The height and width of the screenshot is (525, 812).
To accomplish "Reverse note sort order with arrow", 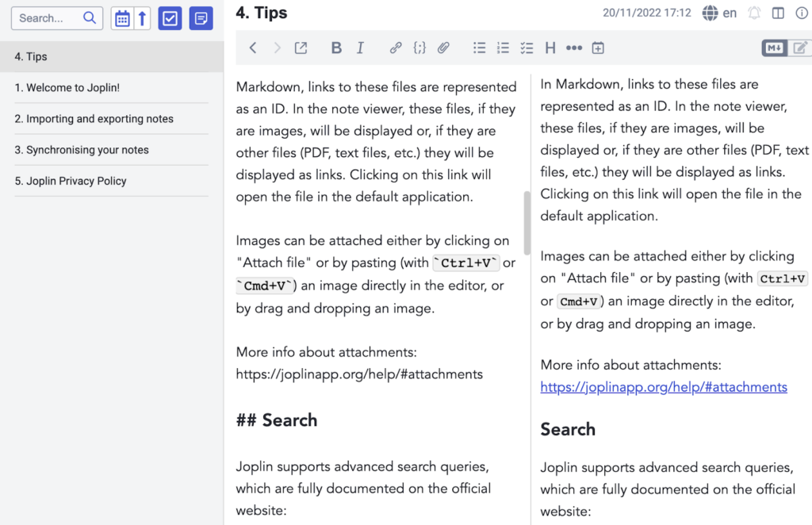I will [x=143, y=18].
